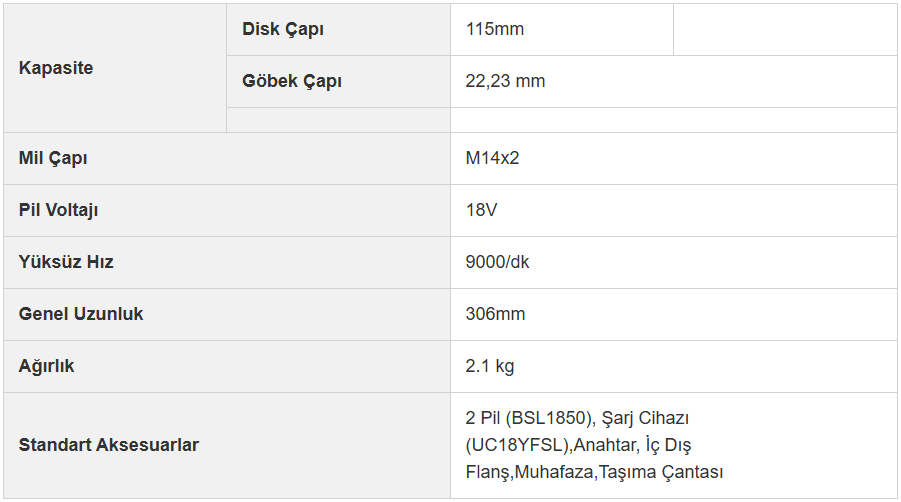Select the Yüksüz Hız label
Screen dimensions: 901x502
(x=66, y=262)
